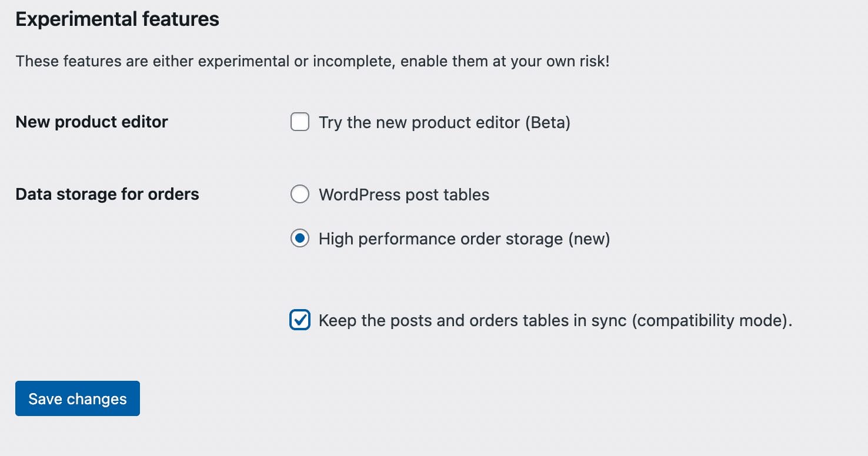Choose High performance order storage (new)

(x=300, y=239)
